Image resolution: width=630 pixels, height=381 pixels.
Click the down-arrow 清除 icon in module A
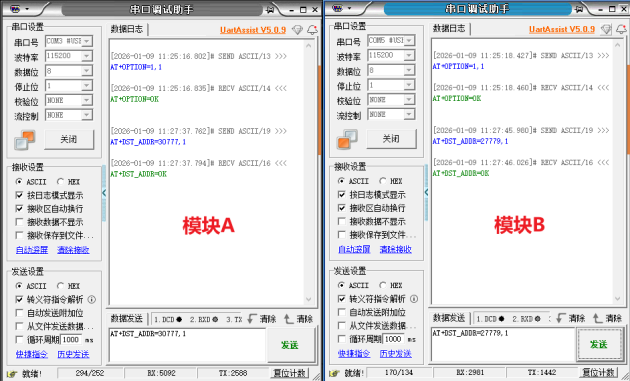point(252,319)
